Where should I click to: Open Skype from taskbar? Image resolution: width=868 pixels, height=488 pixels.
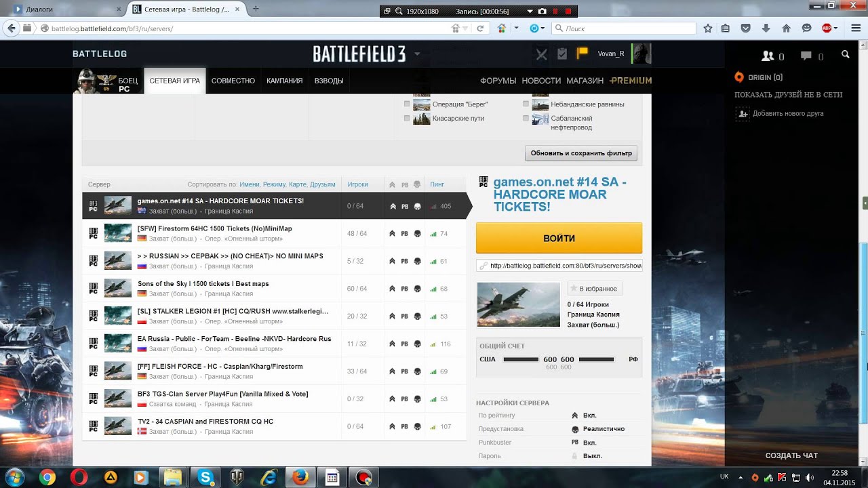(205, 477)
